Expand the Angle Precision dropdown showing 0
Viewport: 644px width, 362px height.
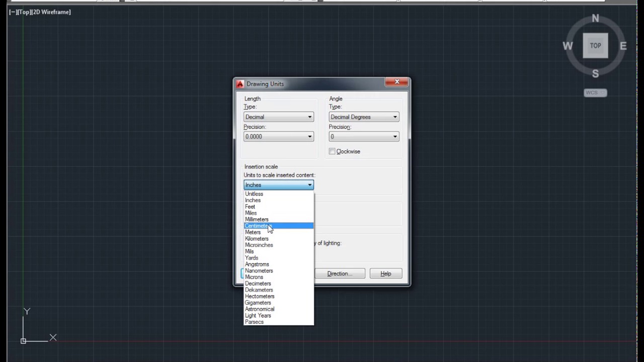coord(364,136)
